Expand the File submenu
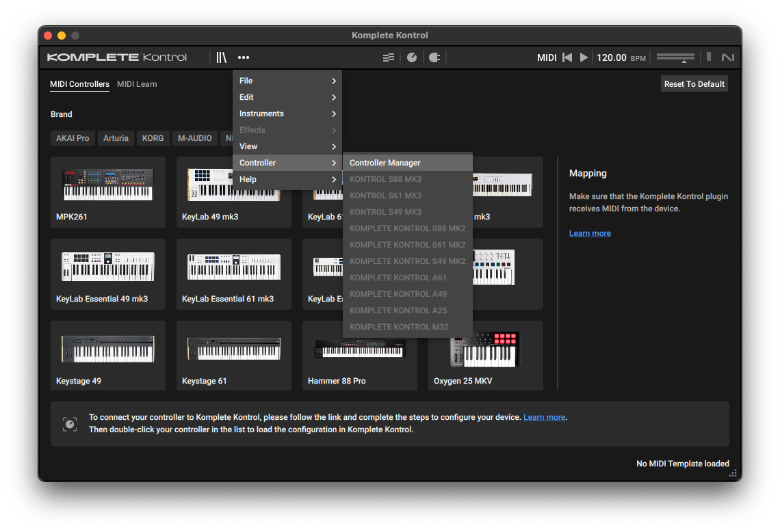 coord(287,81)
